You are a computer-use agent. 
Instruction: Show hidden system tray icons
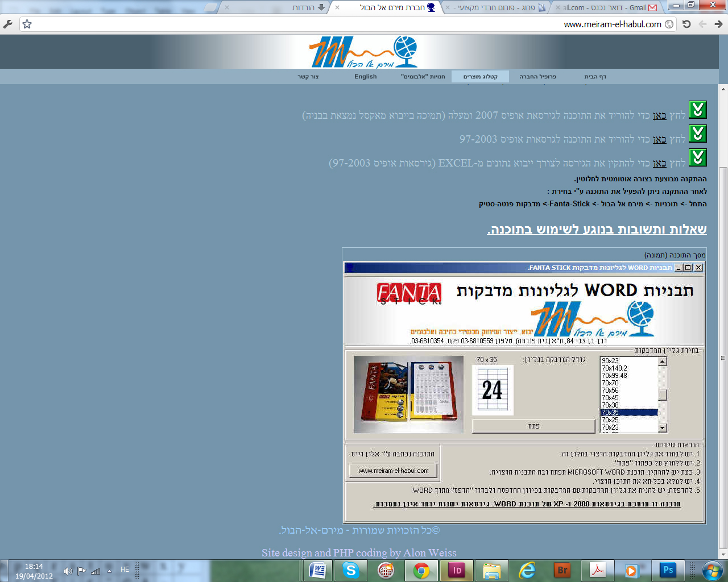point(109,571)
